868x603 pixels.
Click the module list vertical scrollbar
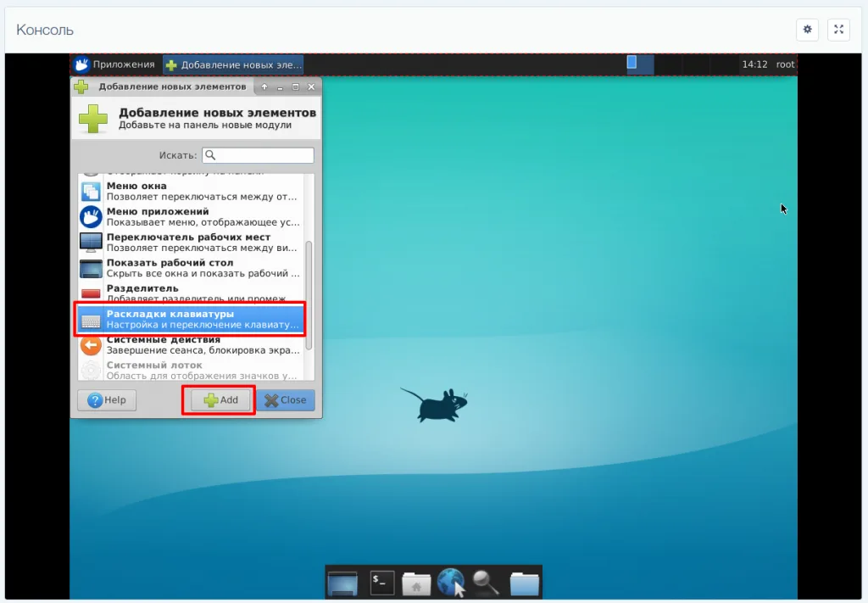pos(309,294)
